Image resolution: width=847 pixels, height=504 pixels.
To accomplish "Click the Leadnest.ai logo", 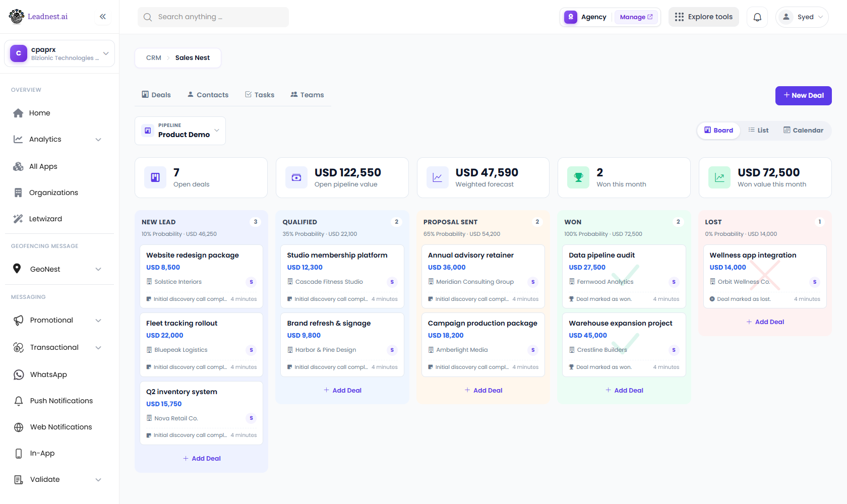I will coord(38,17).
